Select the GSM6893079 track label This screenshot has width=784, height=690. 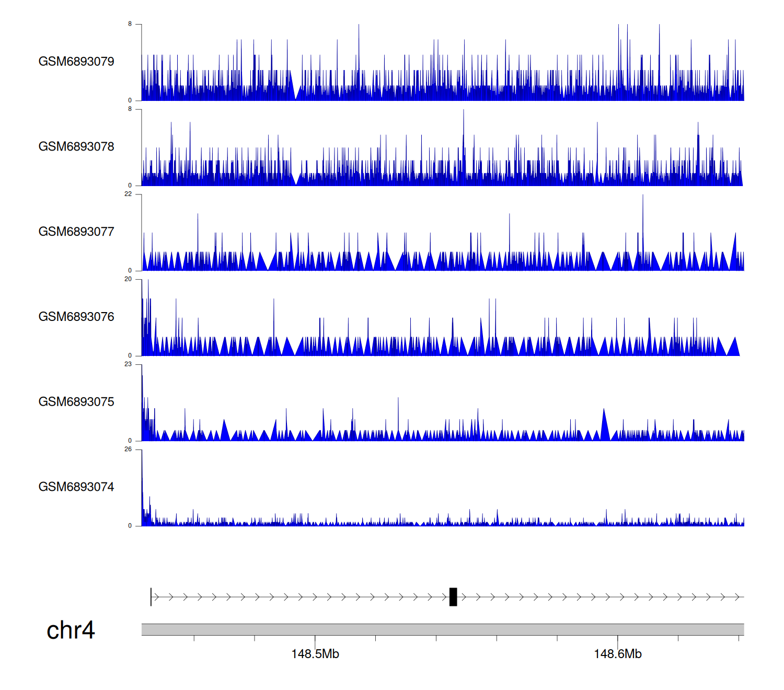click(x=76, y=62)
